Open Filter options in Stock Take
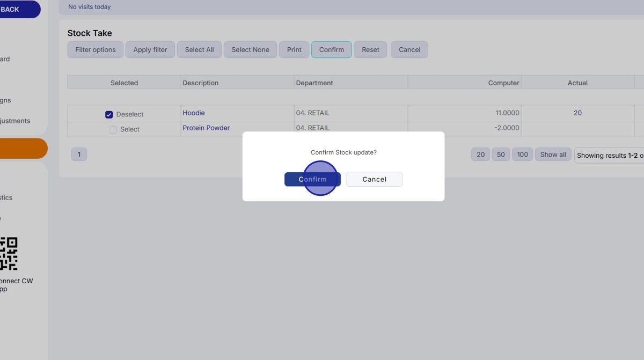The width and height of the screenshot is (644, 360). [96, 49]
